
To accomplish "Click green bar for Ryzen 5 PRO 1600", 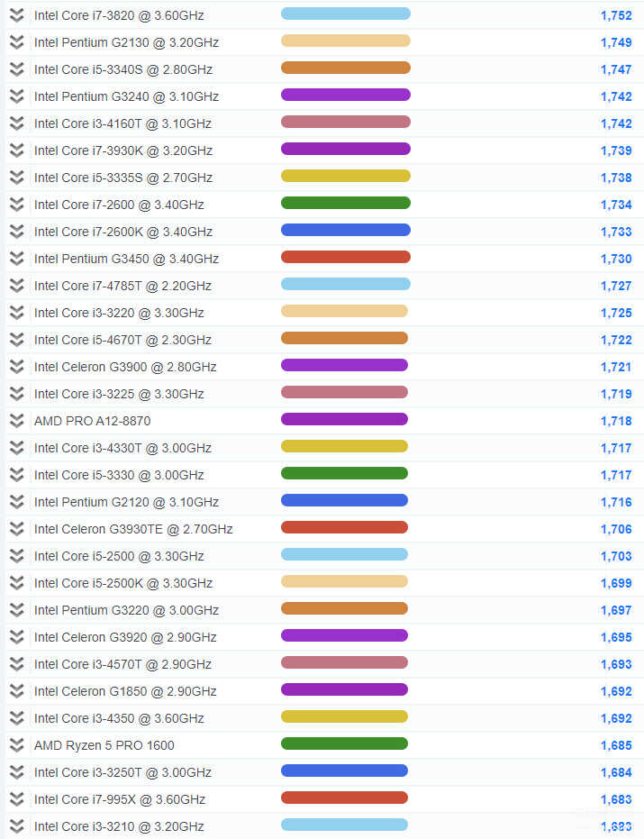I will (x=344, y=743).
